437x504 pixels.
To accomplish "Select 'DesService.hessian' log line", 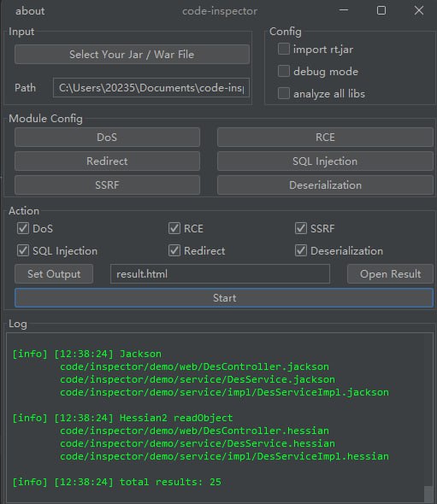I will (198, 443).
